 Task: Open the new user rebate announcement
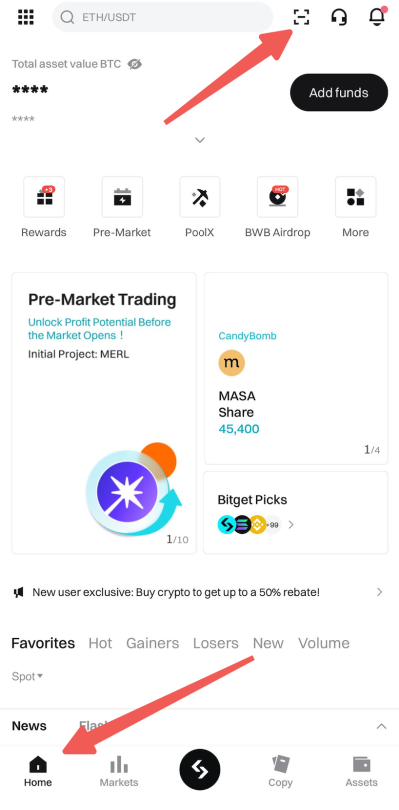click(x=200, y=593)
